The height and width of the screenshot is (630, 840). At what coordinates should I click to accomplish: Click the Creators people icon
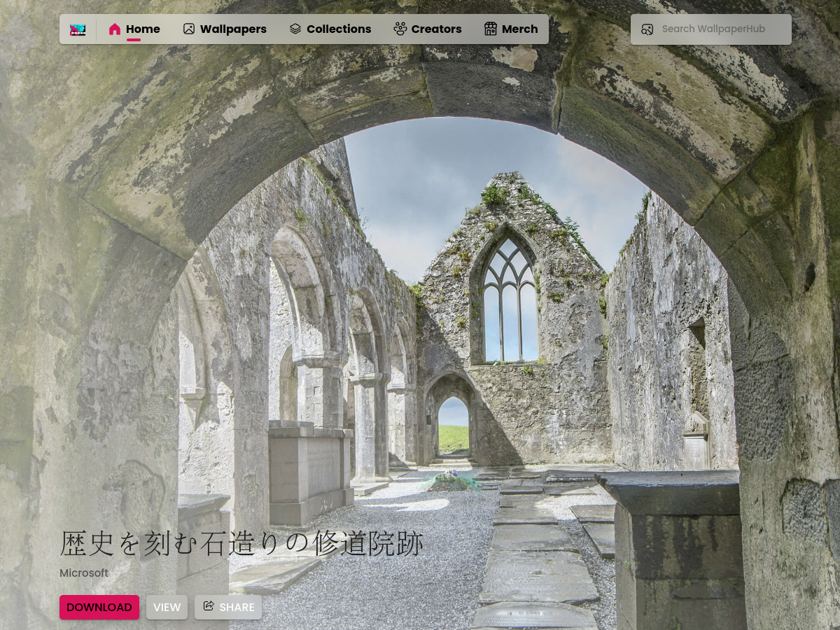pos(400,29)
